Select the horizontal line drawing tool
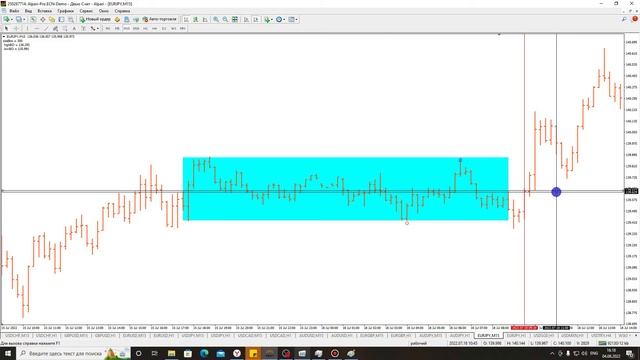This screenshot has height=360, width=640. [x=37, y=29]
